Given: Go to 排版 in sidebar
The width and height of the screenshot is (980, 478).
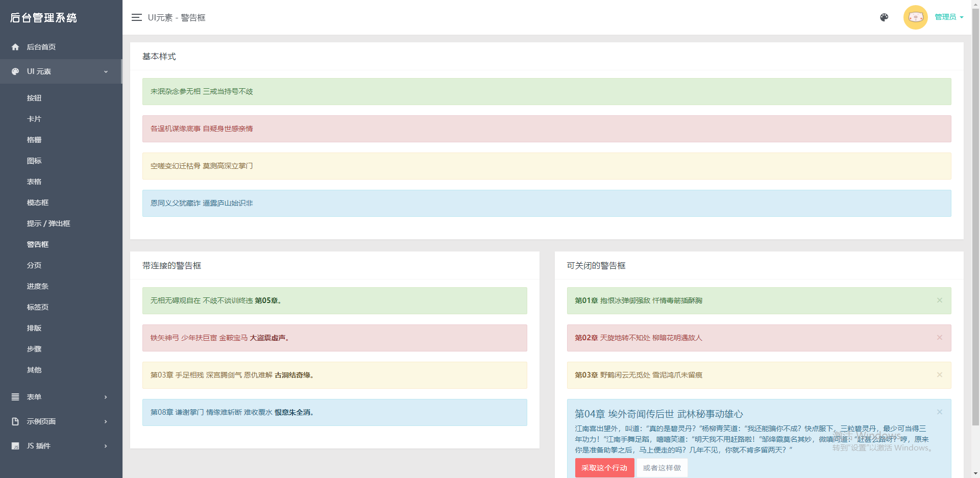Looking at the screenshot, I should pos(34,328).
